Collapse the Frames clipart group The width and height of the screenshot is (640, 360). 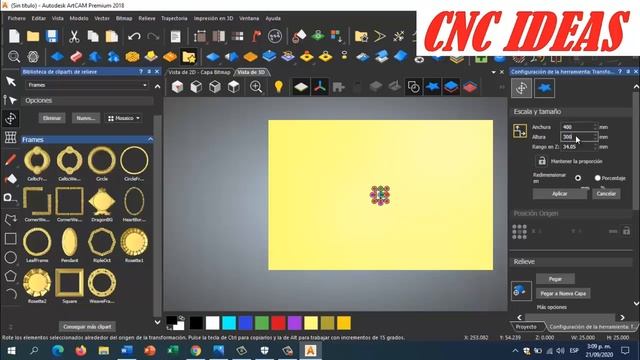pyautogui.click(x=151, y=140)
